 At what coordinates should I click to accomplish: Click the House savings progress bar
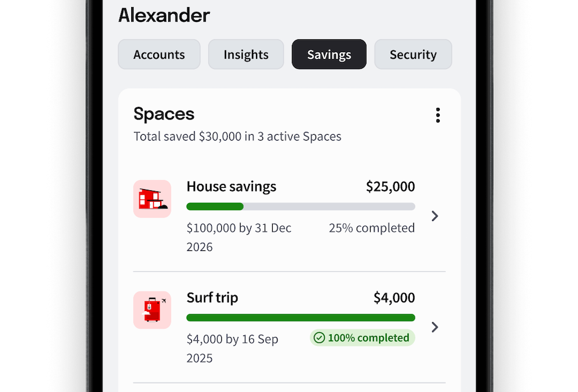301,206
